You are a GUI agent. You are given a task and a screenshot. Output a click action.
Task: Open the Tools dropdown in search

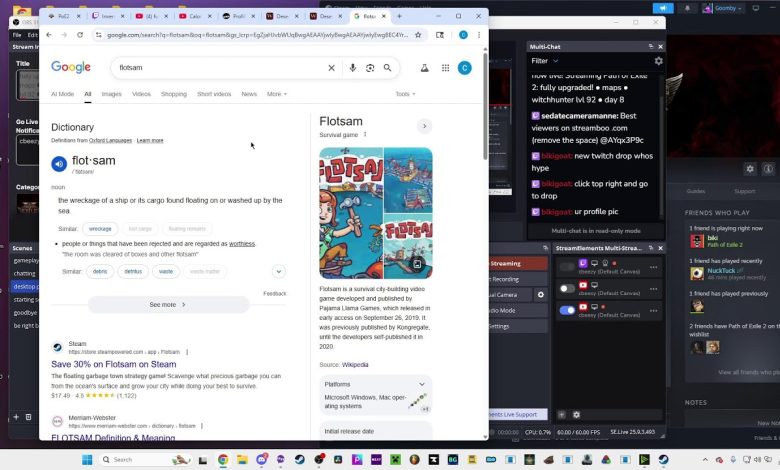click(x=405, y=94)
